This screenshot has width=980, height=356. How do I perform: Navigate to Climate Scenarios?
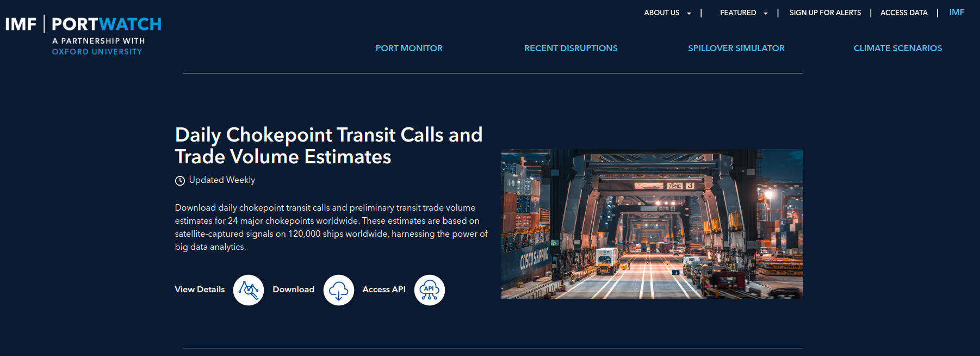point(897,48)
